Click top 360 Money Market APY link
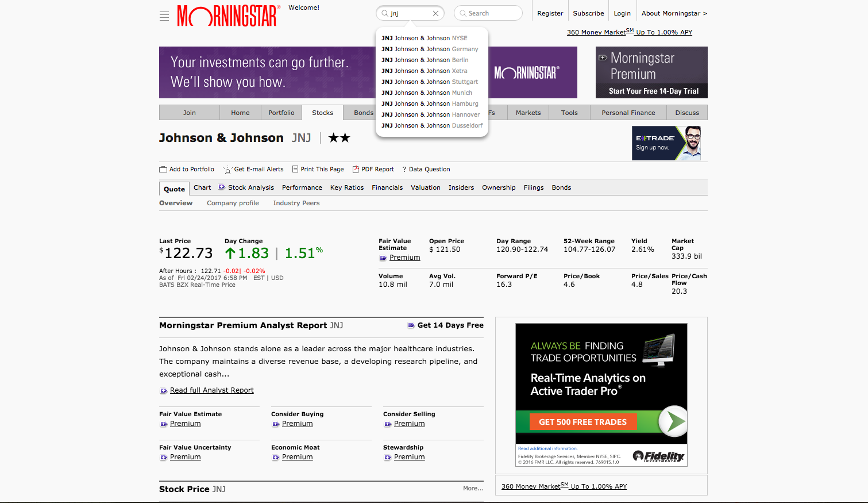The height and width of the screenshot is (503, 868). coord(630,32)
